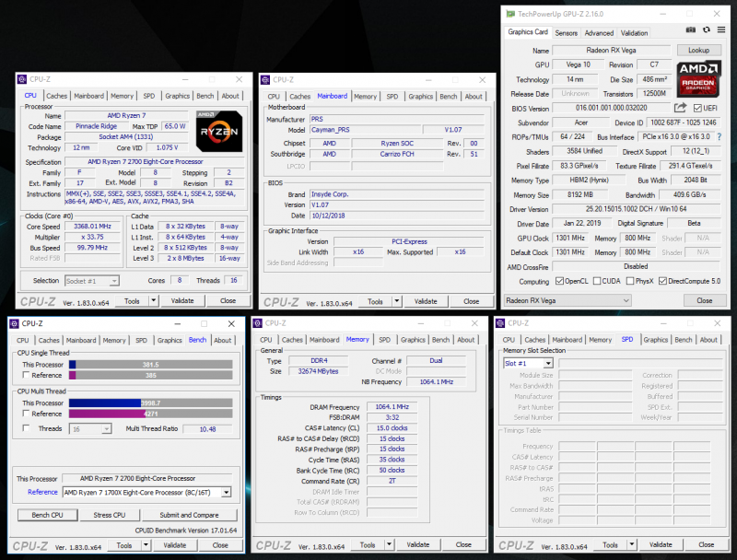This screenshot has width=737, height=560.
Task: Click the refresh icon in GPU-Z toolbar
Action: (x=705, y=29)
